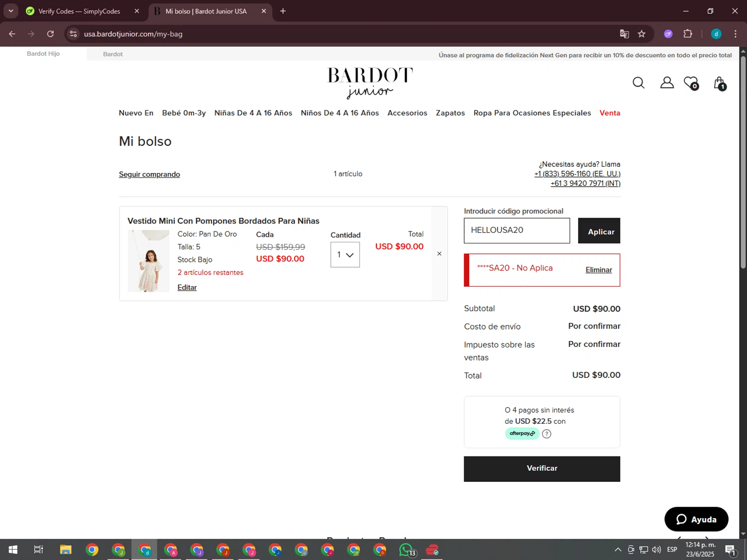Open the notification center icon
The height and width of the screenshot is (560, 747).
(731, 550)
